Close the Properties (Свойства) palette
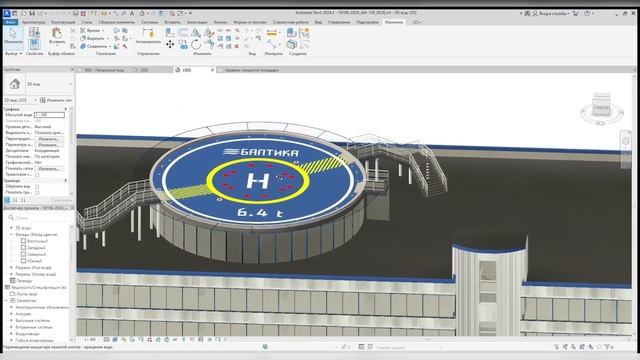This screenshot has width=640, height=360. coord(72,70)
